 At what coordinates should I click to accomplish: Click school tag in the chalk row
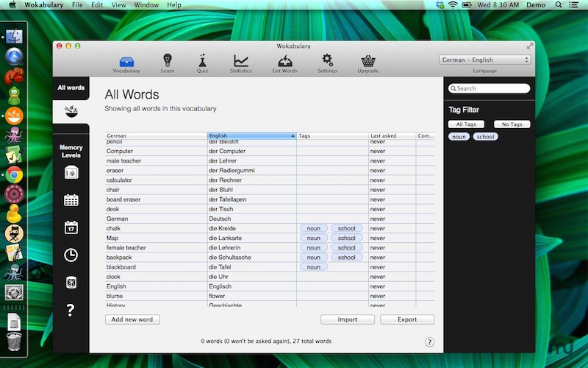click(346, 228)
